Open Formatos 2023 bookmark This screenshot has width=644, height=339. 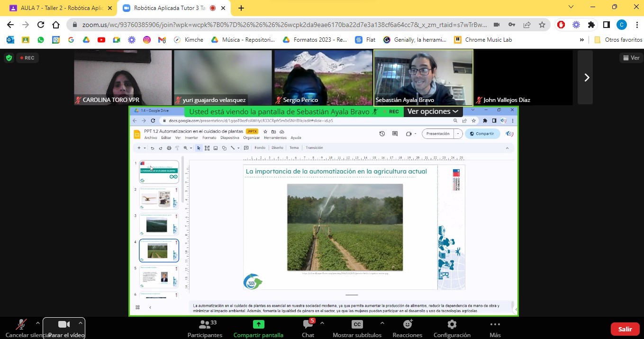pos(315,40)
